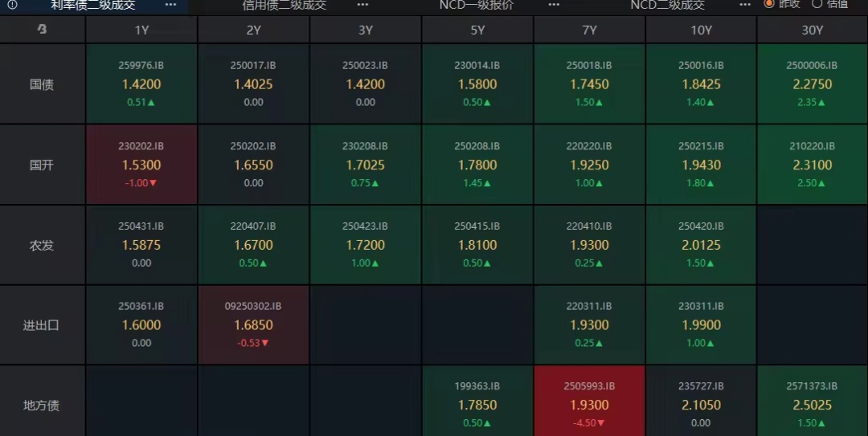Image resolution: width=868 pixels, height=436 pixels.
Task: Click the 30Y column header
Action: pos(812,31)
